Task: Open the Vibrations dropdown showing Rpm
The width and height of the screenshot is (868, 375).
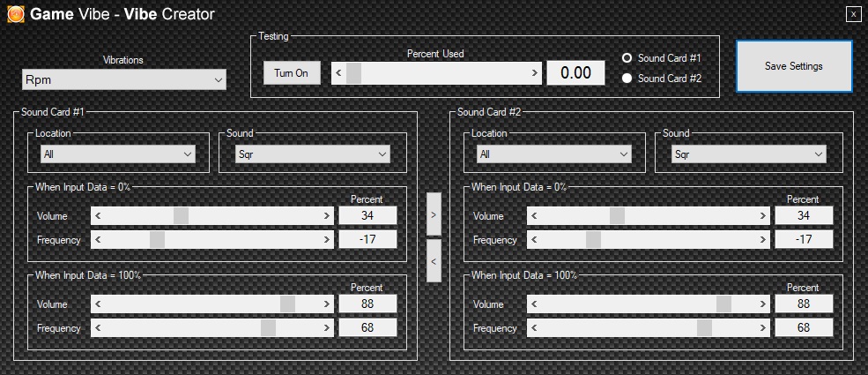Action: 124,79
